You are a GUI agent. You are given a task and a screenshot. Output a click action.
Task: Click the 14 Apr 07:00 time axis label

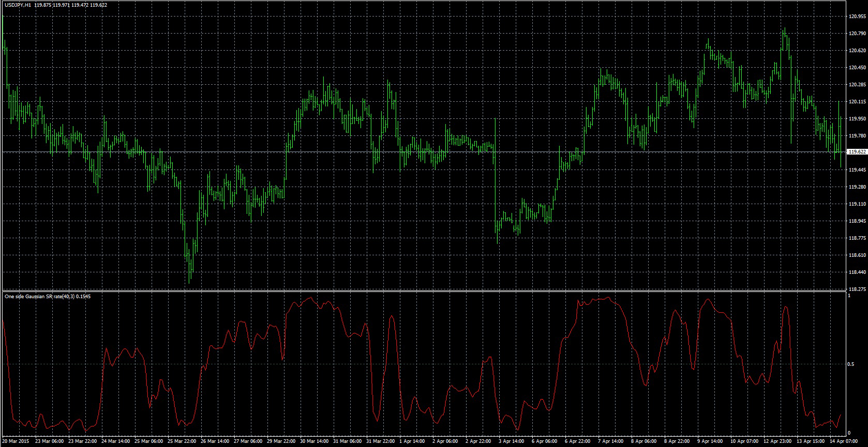click(x=844, y=442)
